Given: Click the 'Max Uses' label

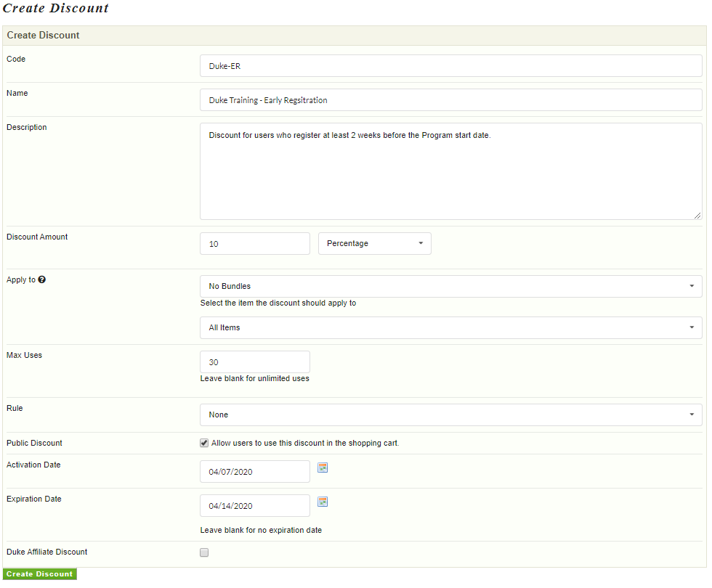Looking at the screenshot, I should [24, 355].
